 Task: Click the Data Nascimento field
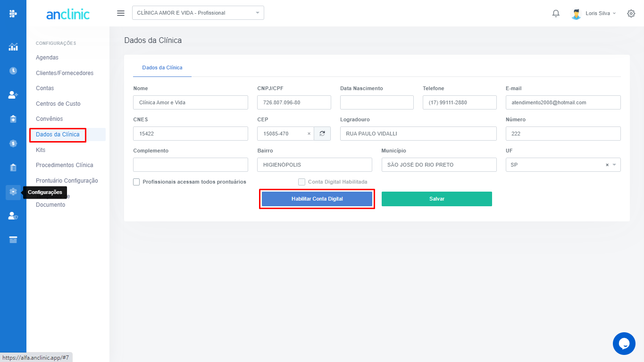coord(377,102)
